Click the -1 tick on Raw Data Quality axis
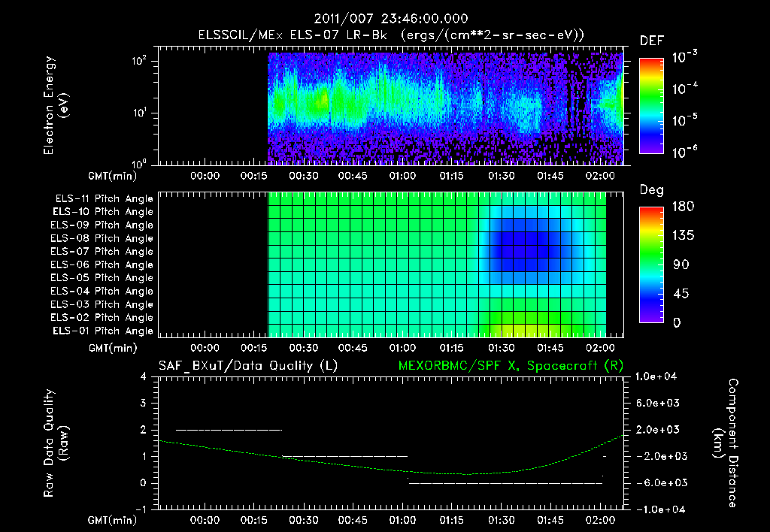This screenshot has height=532, width=770. [141, 509]
